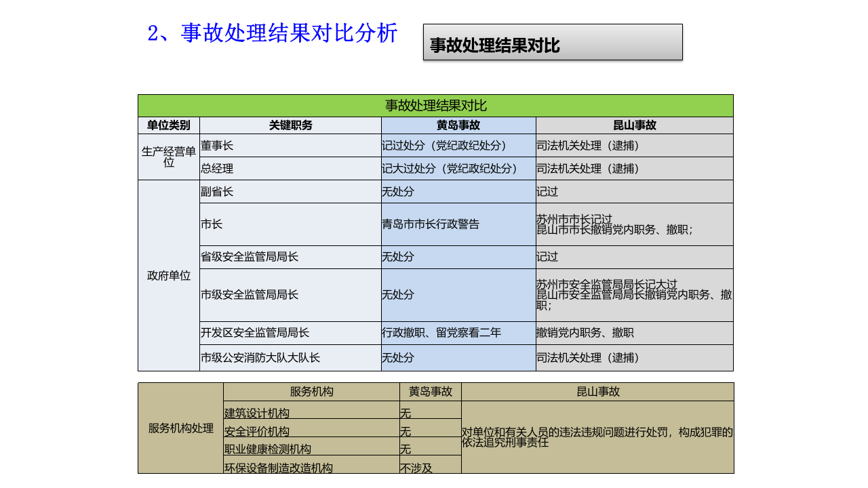Click '行政撤职、留党察看二年' cell

(458, 333)
